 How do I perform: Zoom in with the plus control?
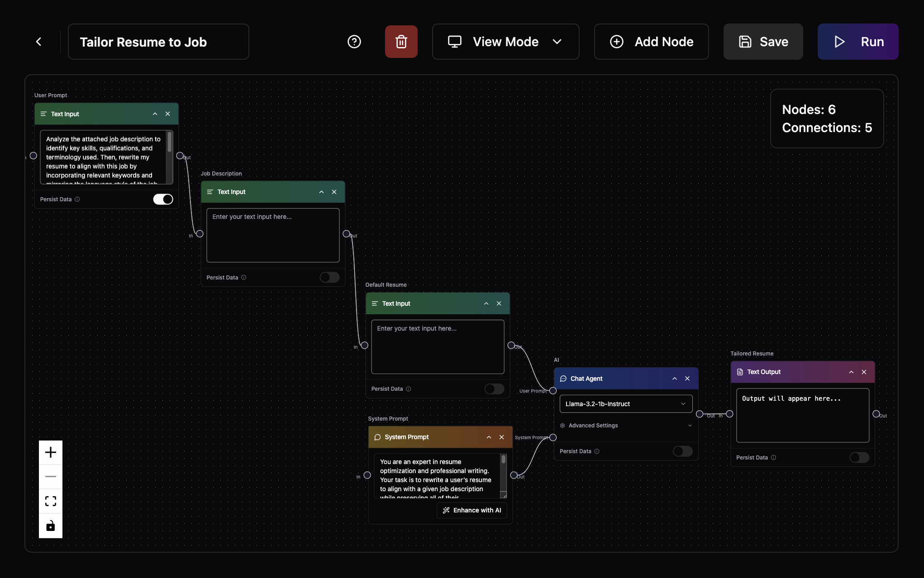click(x=51, y=452)
